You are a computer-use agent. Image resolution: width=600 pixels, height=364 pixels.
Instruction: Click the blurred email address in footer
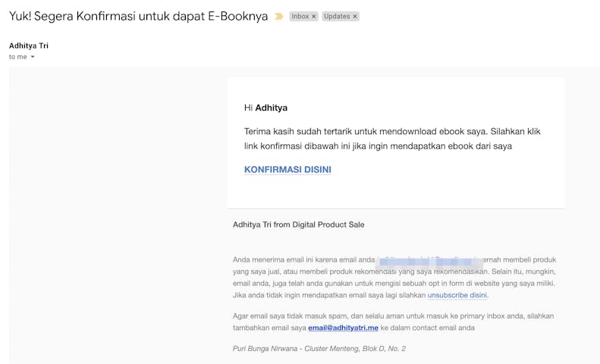(429, 260)
